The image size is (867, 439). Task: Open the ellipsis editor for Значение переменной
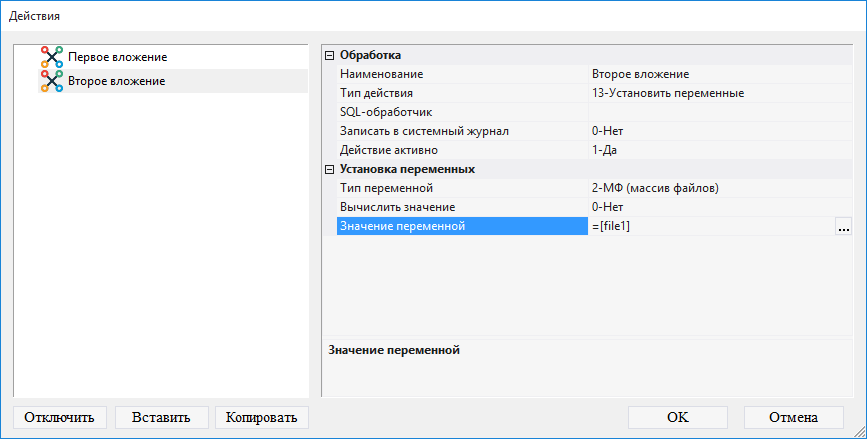[844, 227]
